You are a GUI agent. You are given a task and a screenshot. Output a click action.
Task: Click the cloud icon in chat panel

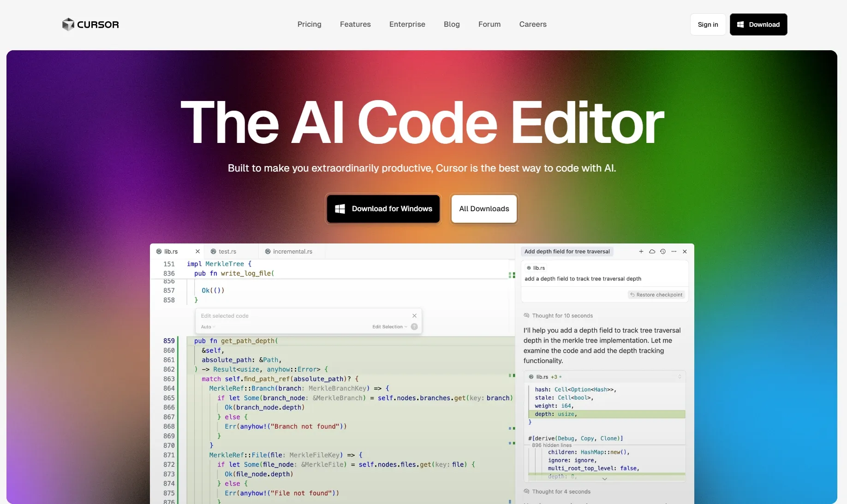(x=652, y=251)
